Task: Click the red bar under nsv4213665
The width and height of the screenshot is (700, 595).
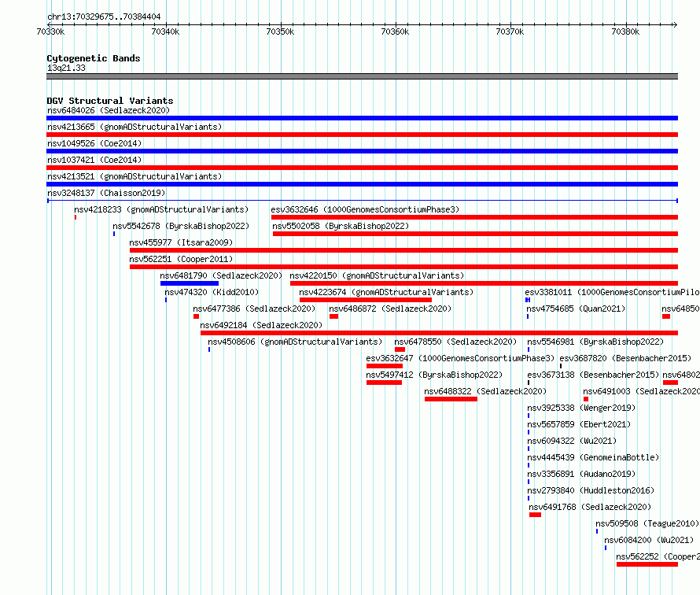Action: pos(362,135)
